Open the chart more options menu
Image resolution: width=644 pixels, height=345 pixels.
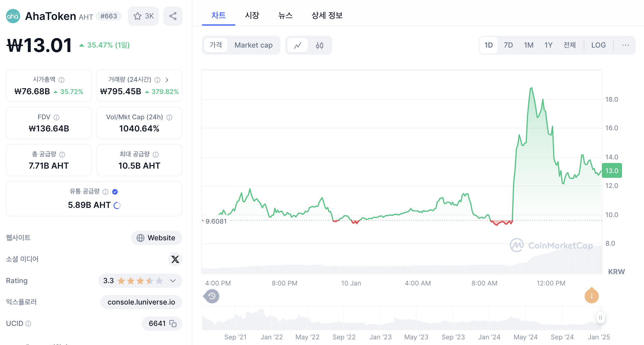coord(626,45)
